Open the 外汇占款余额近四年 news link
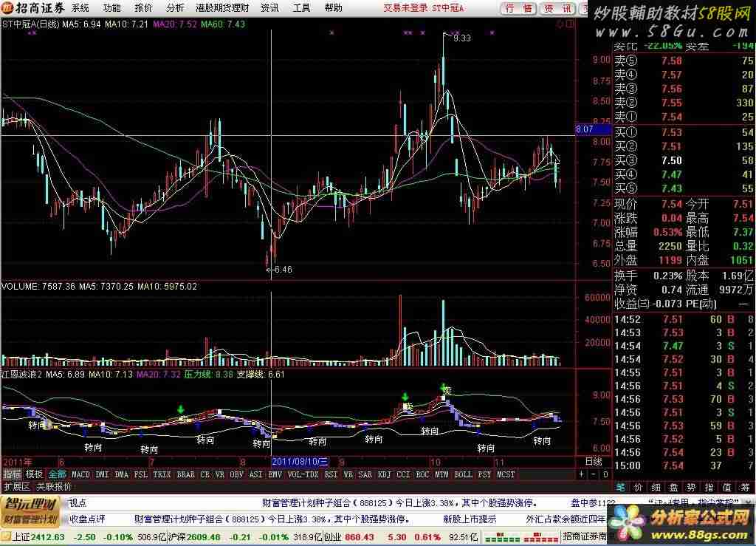This screenshot has height=546, width=756. (x=566, y=519)
